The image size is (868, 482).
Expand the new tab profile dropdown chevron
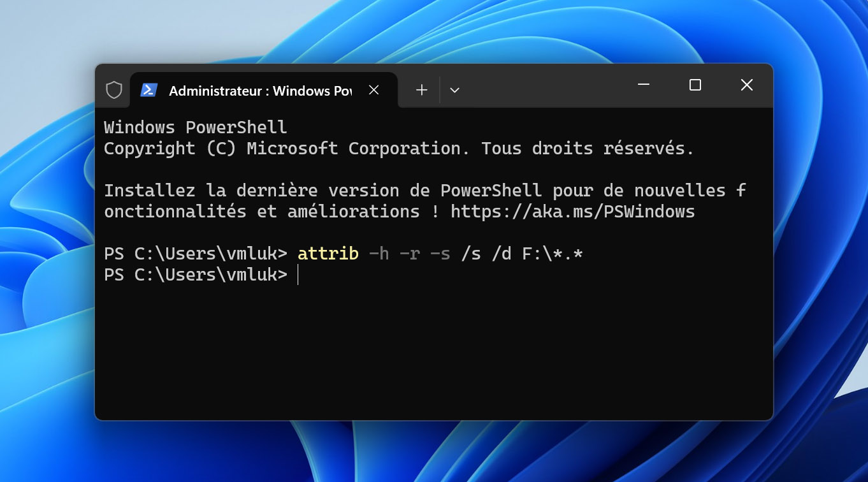pos(454,90)
